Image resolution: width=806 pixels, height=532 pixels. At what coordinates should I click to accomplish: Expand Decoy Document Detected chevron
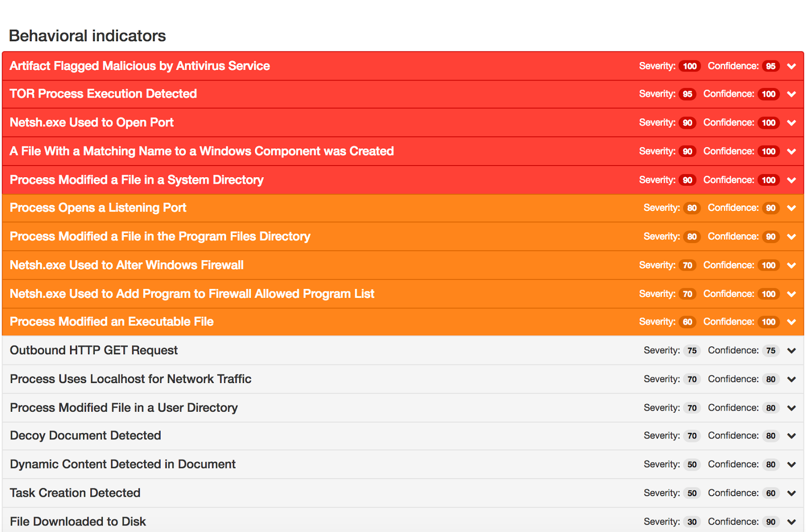click(x=791, y=436)
